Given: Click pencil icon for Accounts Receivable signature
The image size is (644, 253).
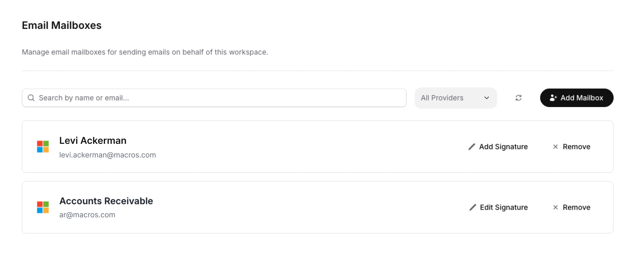Looking at the screenshot, I should tap(473, 207).
